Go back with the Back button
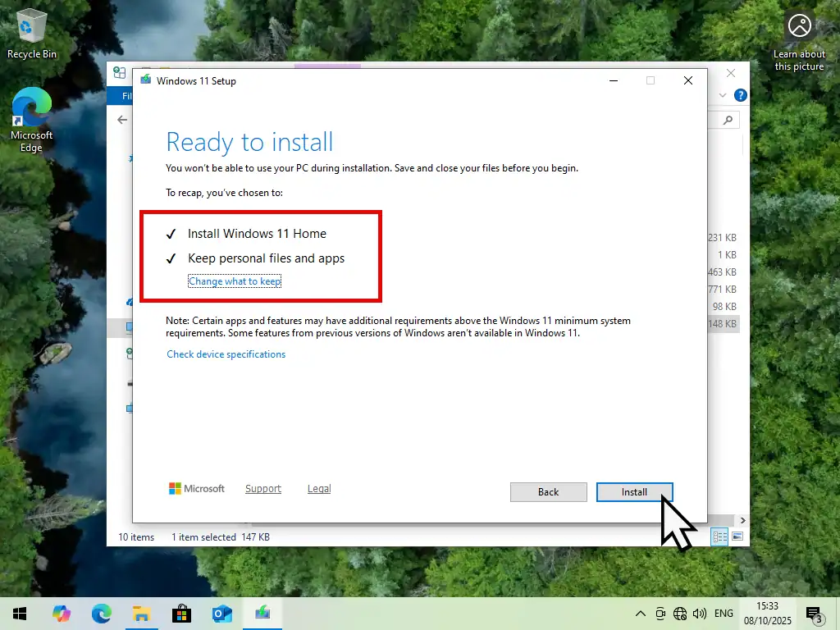Viewport: 840px width, 630px height. click(548, 492)
